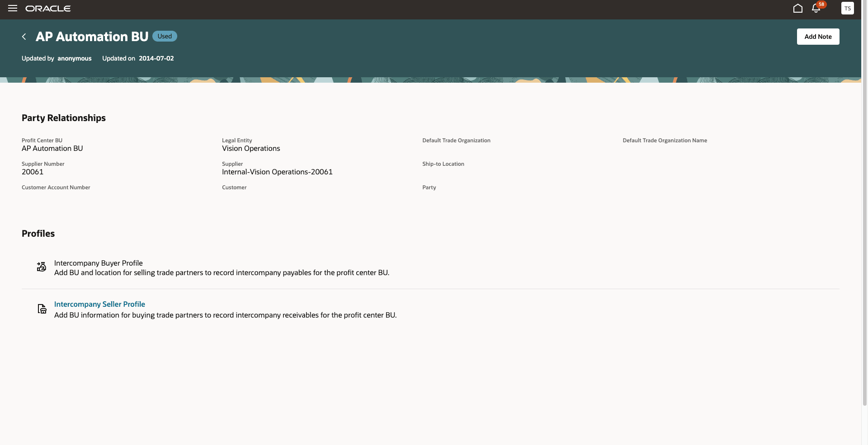Image resolution: width=868 pixels, height=445 pixels.
Task: Click the Oracle logo
Action: coord(48,9)
